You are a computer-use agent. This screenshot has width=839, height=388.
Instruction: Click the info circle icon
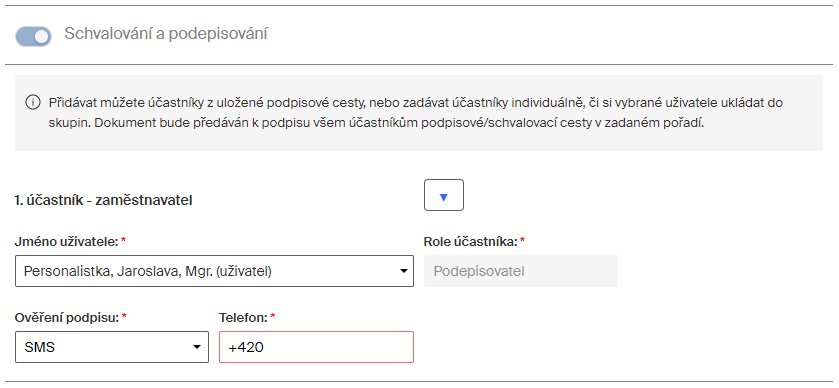33,102
